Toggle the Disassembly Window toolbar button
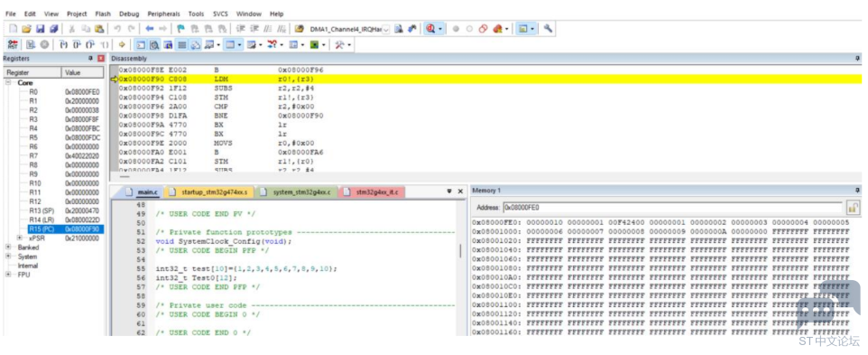This screenshot has width=868, height=355. (x=154, y=44)
